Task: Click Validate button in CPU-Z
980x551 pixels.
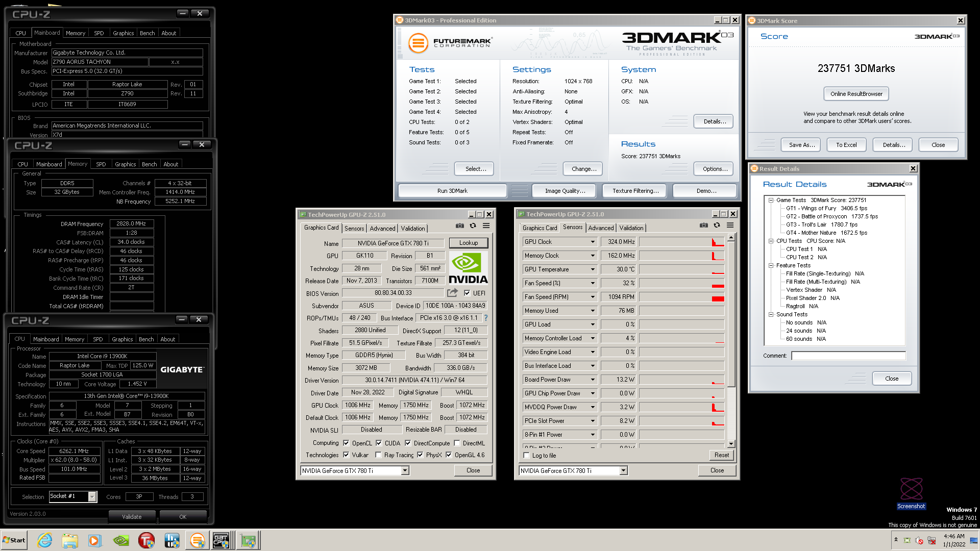Action: click(x=132, y=517)
